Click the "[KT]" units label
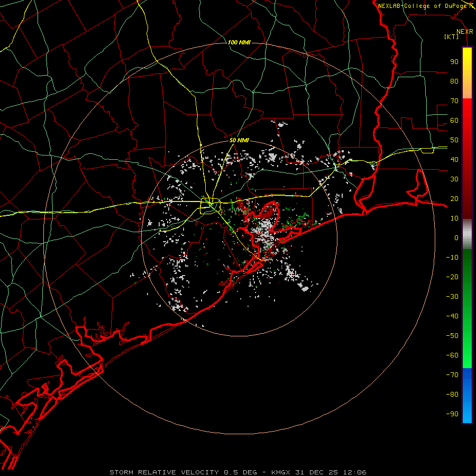The width and height of the screenshot is (476, 476). (x=452, y=36)
